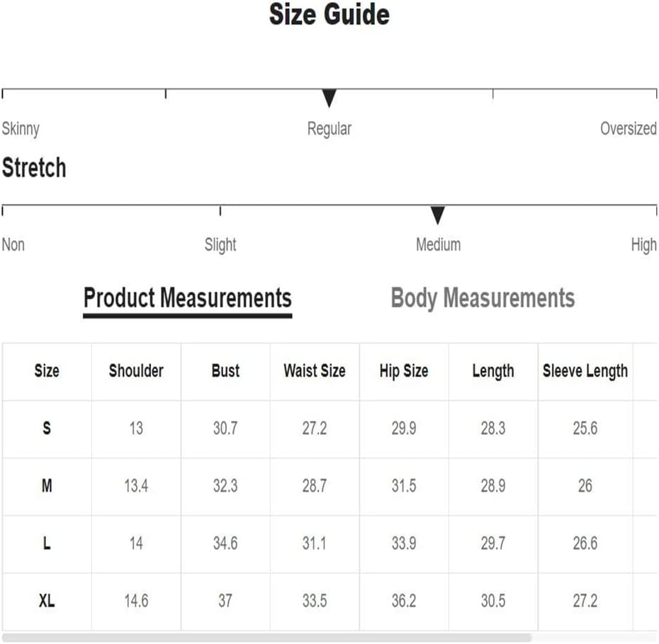Switch to the Body Measurements tab
The image size is (659, 644).
[x=483, y=299]
